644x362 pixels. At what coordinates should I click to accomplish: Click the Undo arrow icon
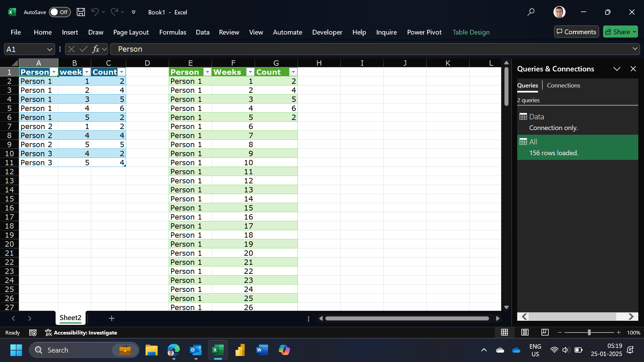[x=95, y=12]
